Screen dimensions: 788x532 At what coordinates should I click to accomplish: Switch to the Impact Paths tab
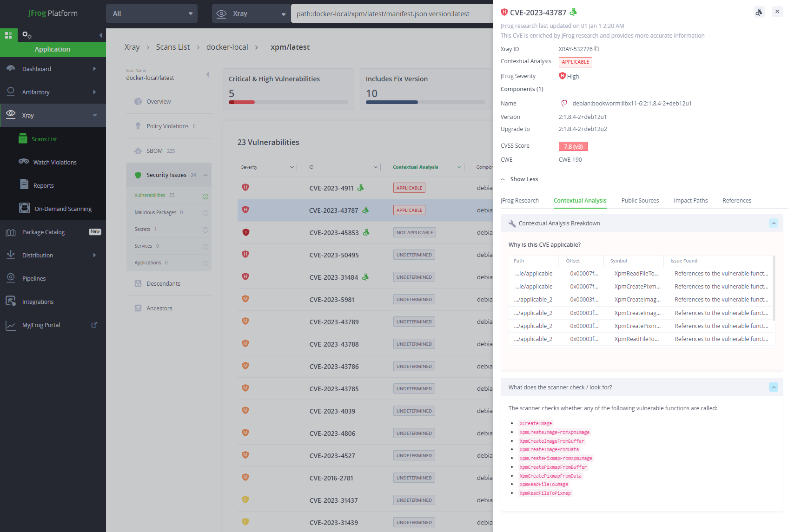[x=691, y=200]
